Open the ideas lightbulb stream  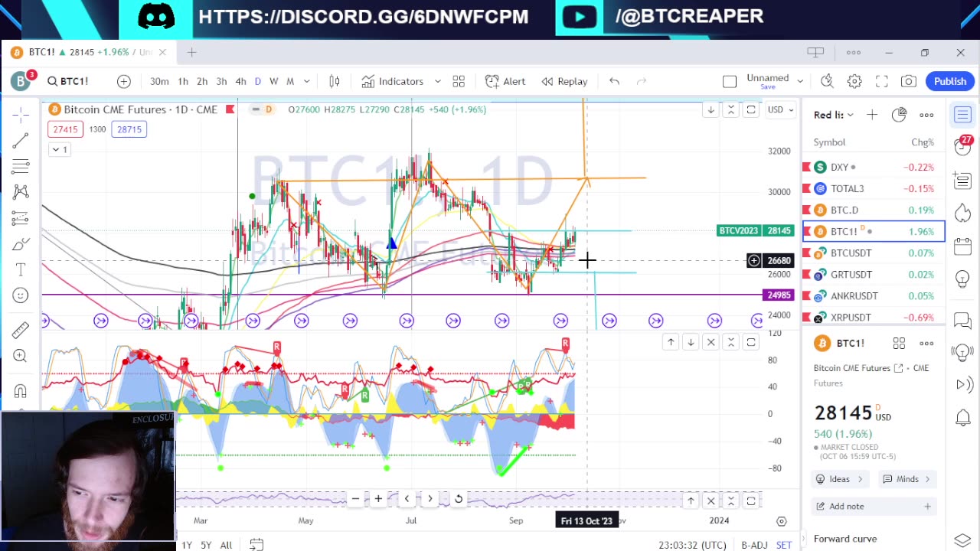pyautogui.click(x=963, y=279)
